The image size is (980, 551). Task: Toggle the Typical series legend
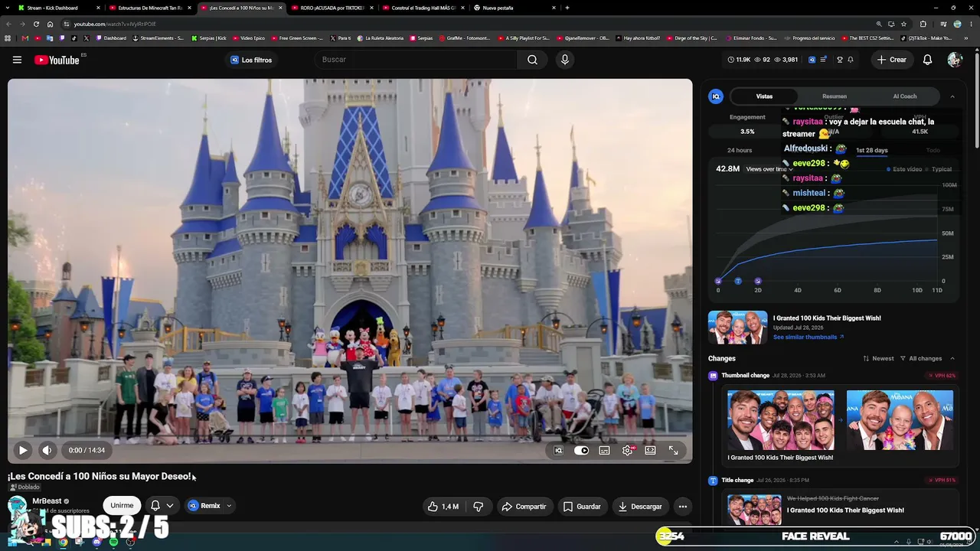click(939, 169)
